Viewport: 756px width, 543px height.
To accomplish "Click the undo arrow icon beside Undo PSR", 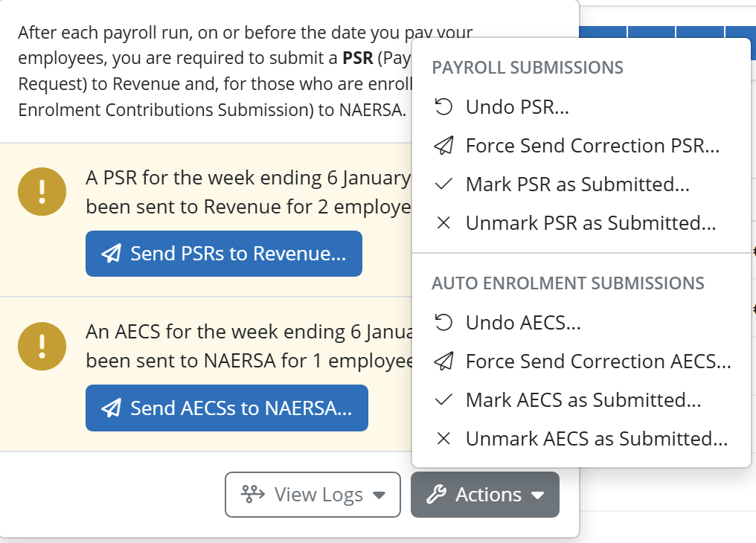I will click(443, 106).
